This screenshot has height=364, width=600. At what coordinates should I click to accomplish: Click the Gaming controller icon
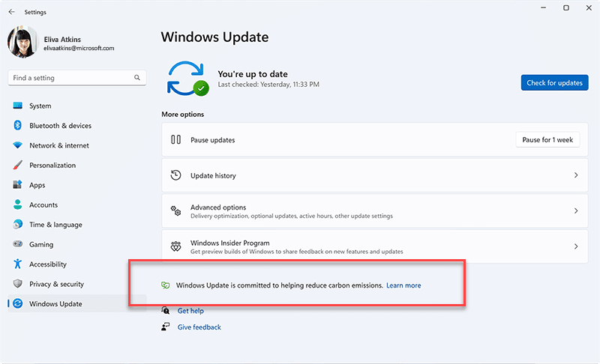tap(17, 243)
